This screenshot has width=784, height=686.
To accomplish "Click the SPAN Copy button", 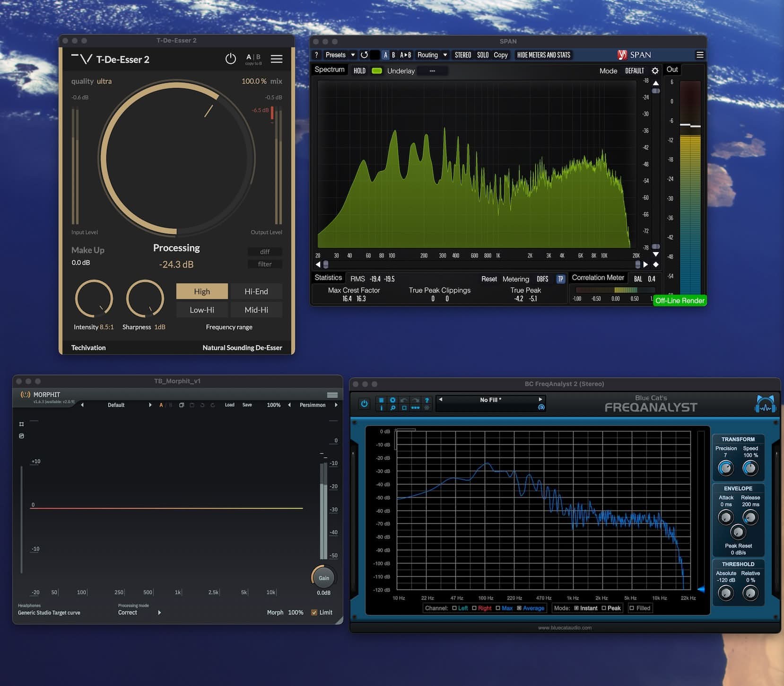I will point(501,55).
